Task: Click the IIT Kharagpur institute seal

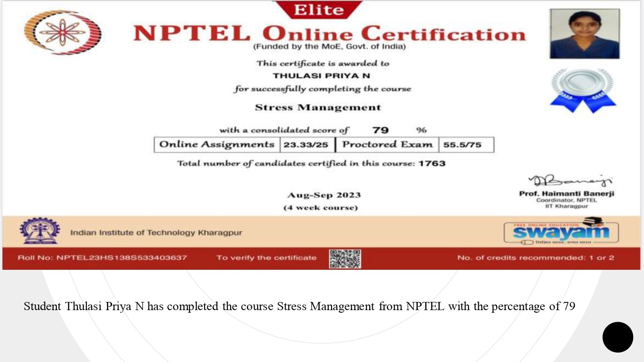Action: (39, 231)
